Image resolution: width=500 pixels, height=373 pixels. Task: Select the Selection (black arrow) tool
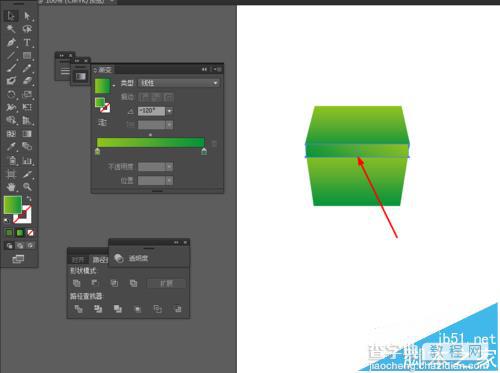(x=11, y=16)
